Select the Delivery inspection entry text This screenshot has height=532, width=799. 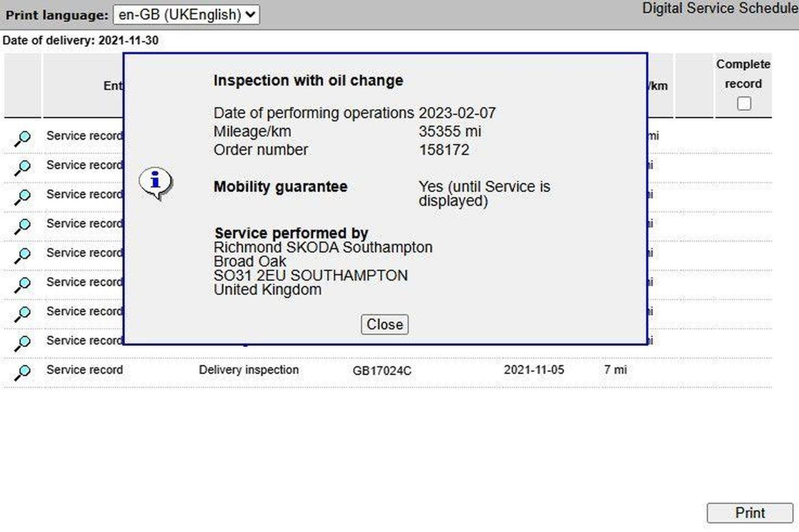pyautogui.click(x=249, y=370)
